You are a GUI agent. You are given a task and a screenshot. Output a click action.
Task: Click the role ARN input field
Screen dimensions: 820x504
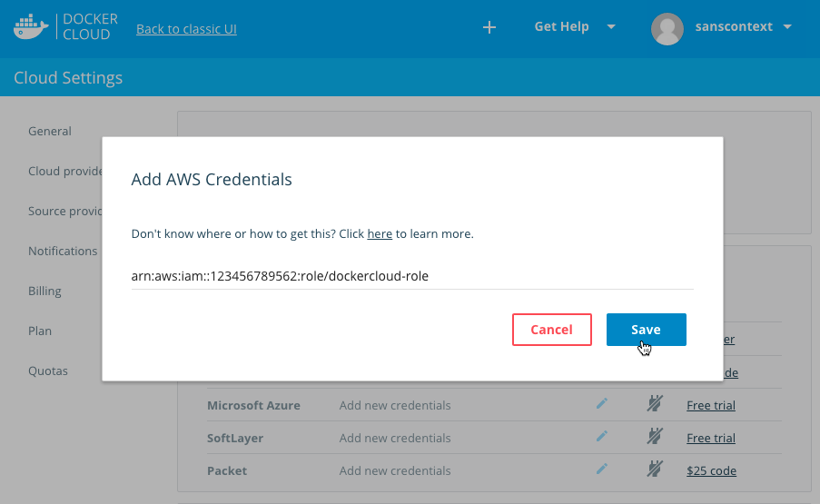click(x=411, y=275)
